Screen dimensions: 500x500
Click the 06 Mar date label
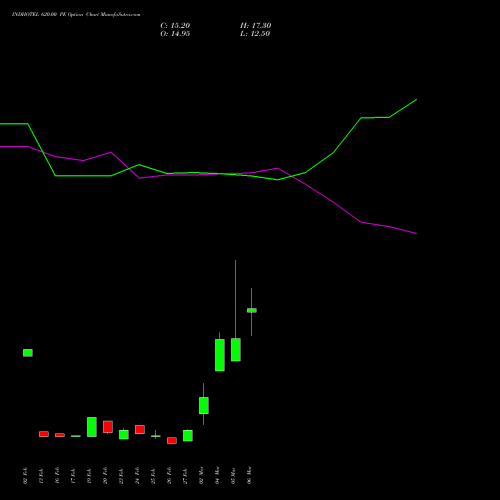click(249, 475)
